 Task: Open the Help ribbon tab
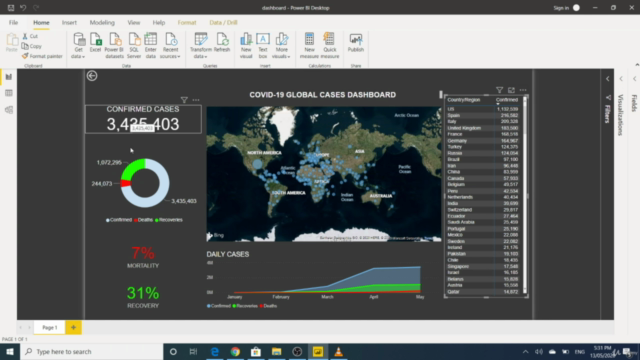[159, 22]
